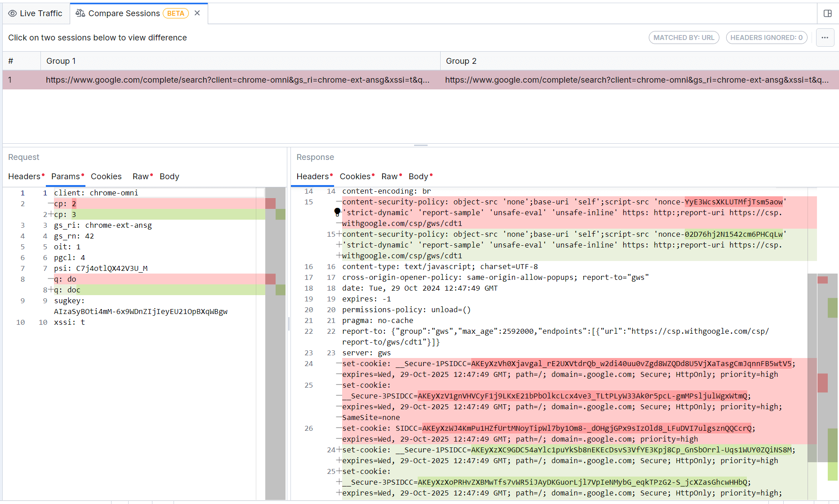The height and width of the screenshot is (504, 839).
Task: Click the Params tab in the Request panel
Action: pos(65,176)
